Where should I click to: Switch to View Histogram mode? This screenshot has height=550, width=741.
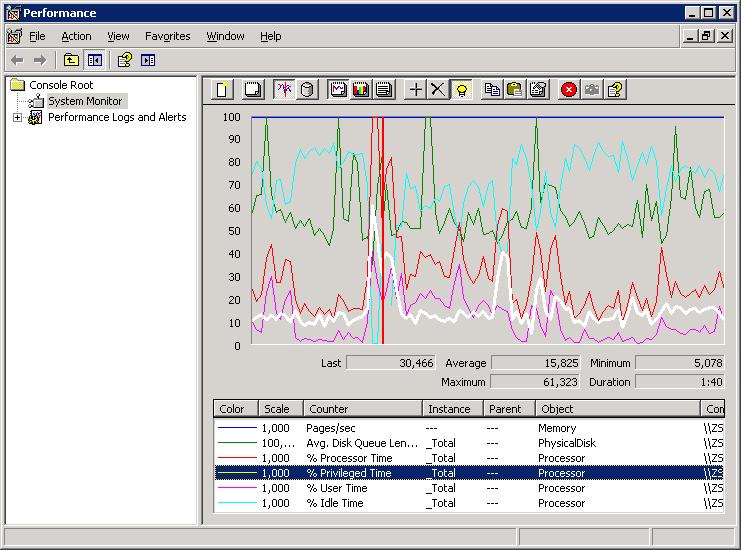(361, 90)
